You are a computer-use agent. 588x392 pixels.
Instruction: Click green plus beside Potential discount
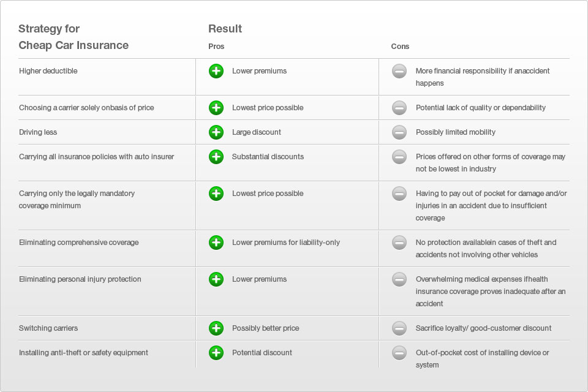(216, 353)
